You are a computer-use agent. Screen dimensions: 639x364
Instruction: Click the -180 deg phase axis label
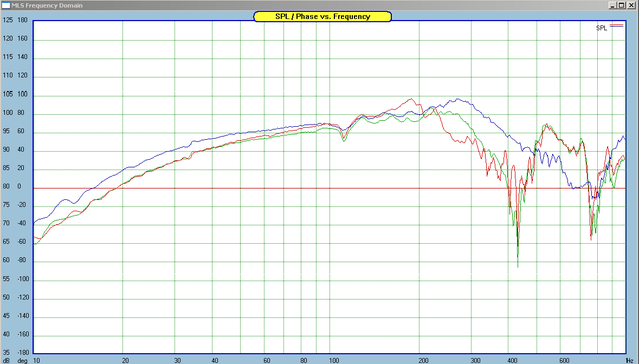[x=22, y=352]
